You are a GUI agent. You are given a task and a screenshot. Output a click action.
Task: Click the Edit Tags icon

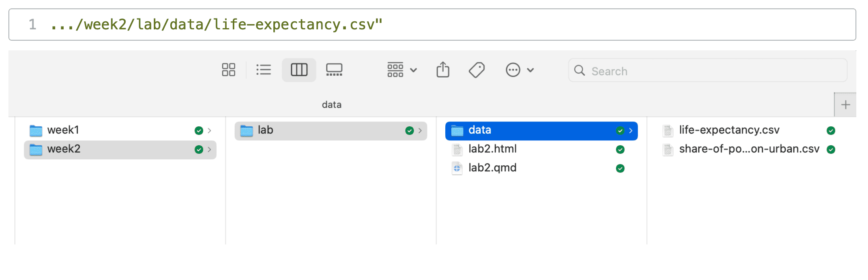click(x=477, y=70)
